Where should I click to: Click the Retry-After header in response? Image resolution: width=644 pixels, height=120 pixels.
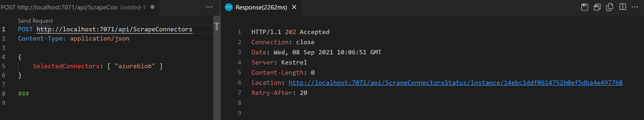pyautogui.click(x=272, y=93)
